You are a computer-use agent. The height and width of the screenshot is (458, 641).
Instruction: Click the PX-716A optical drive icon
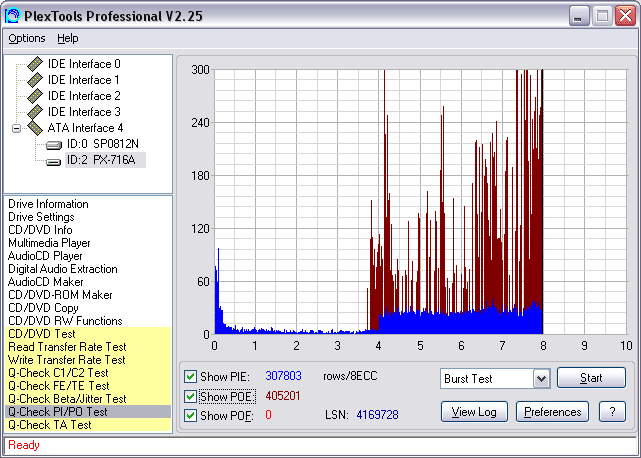(x=54, y=162)
